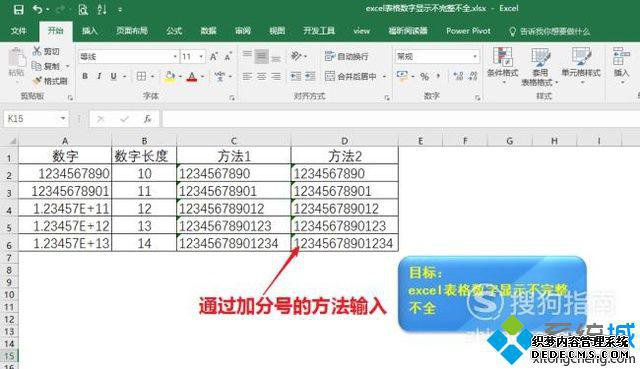
Task: Open the File (文件) tab
Action: pos(18,31)
